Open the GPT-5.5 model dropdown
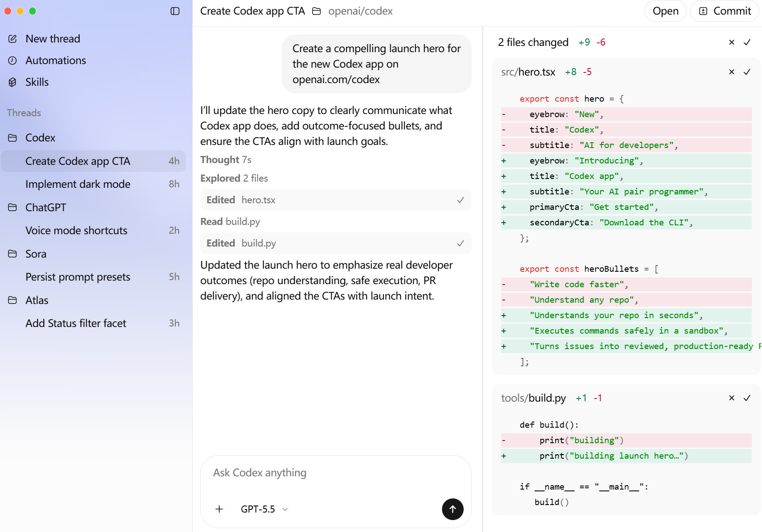 (264, 509)
